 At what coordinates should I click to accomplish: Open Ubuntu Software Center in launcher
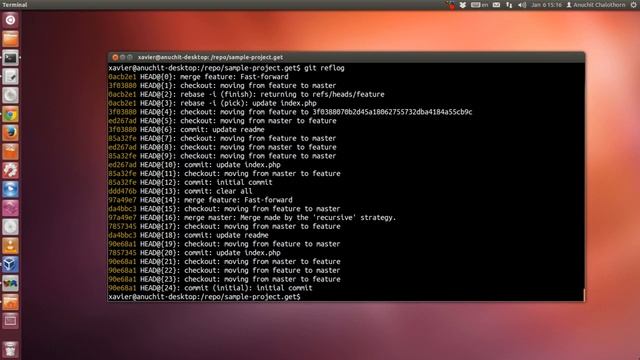[11, 152]
